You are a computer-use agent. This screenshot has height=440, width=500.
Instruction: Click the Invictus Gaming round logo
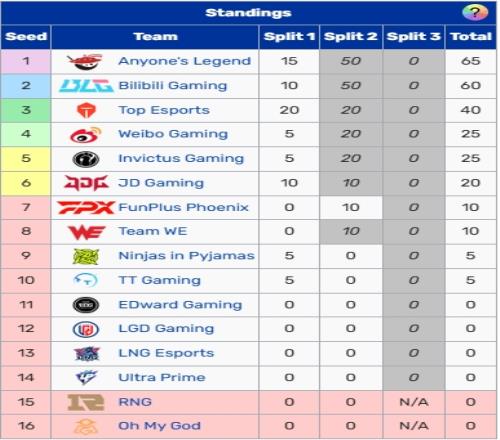pyautogui.click(x=86, y=159)
